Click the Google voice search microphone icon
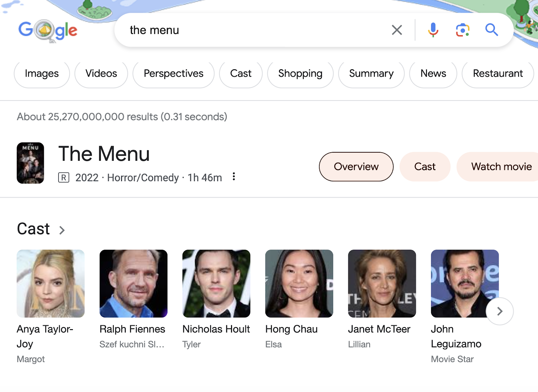538x392 pixels. click(x=433, y=30)
